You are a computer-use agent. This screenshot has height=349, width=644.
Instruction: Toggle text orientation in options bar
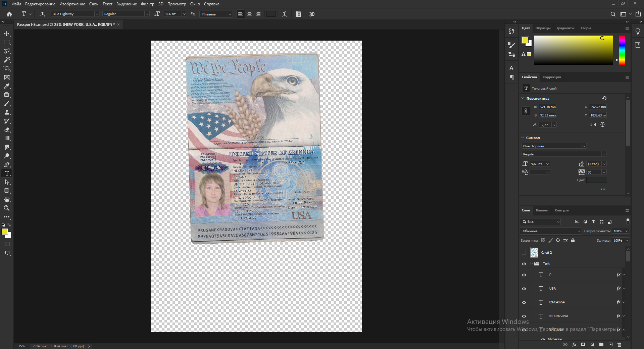[x=42, y=14]
